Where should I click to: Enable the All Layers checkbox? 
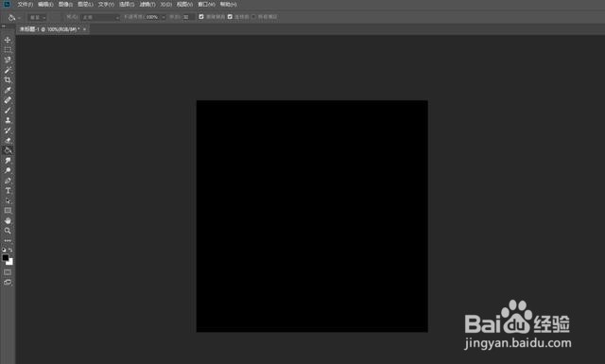pyautogui.click(x=254, y=17)
